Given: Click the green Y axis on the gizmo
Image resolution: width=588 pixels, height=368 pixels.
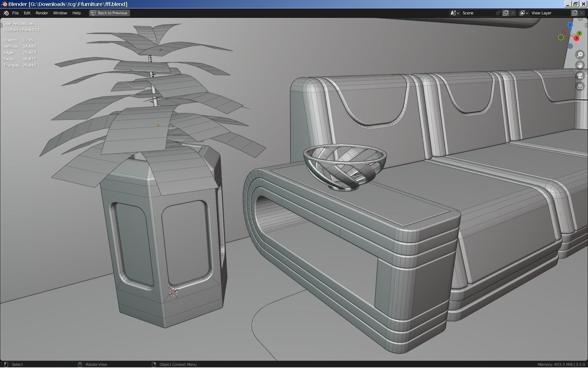Looking at the screenshot, I should coord(580,34).
